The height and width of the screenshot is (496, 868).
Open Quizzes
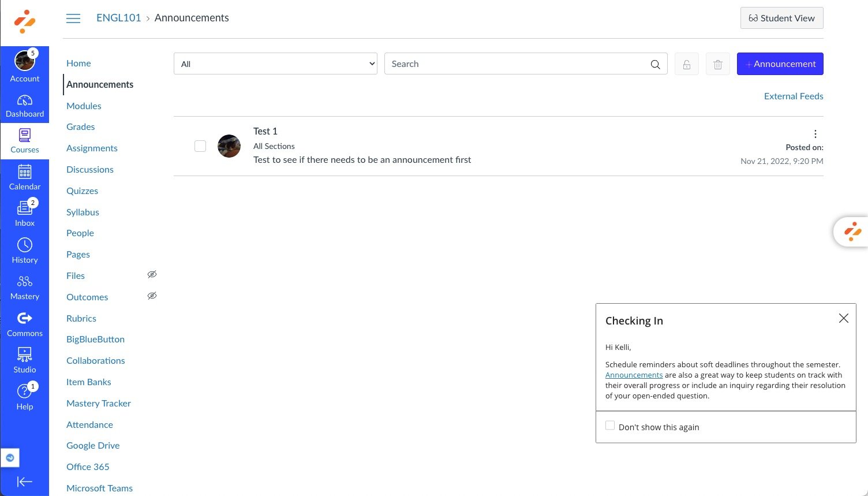[82, 191]
